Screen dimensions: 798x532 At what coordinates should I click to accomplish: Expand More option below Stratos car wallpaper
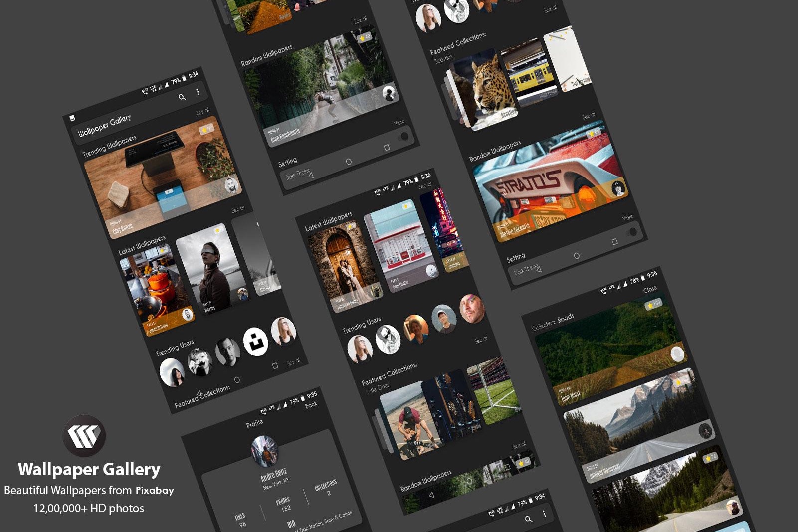[x=627, y=217]
